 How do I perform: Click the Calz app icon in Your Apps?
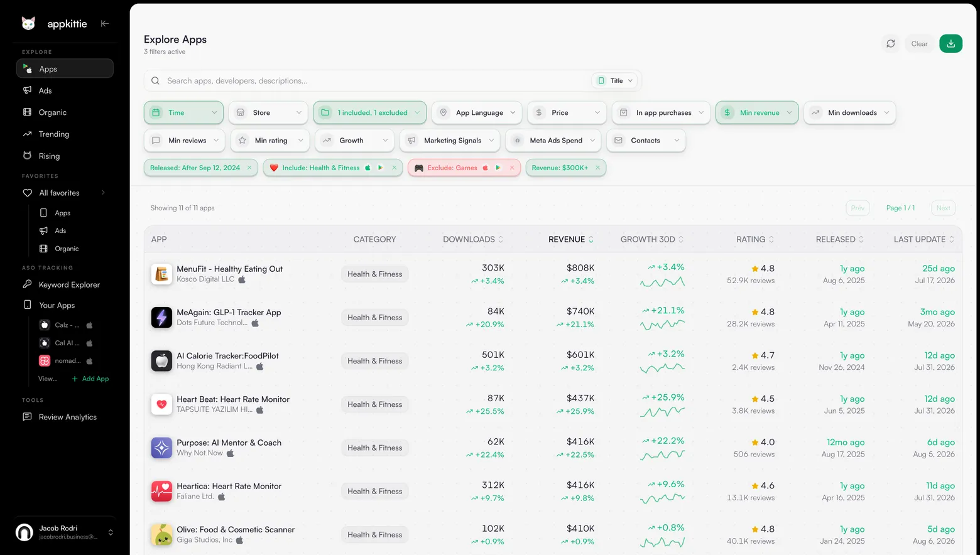[45, 325]
